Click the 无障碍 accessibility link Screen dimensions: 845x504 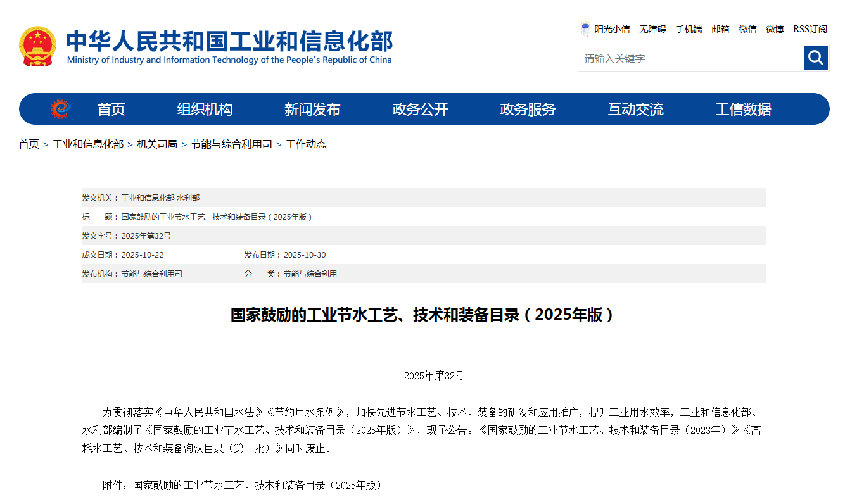[652, 29]
